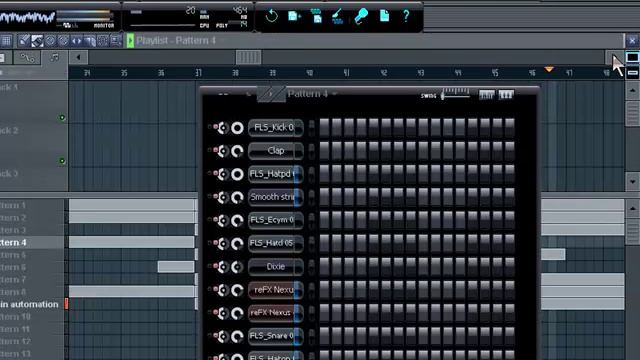This screenshot has height=360, width=640.
Task: Click the maximize button beside the mouse cursor
Action: [x=632, y=57]
